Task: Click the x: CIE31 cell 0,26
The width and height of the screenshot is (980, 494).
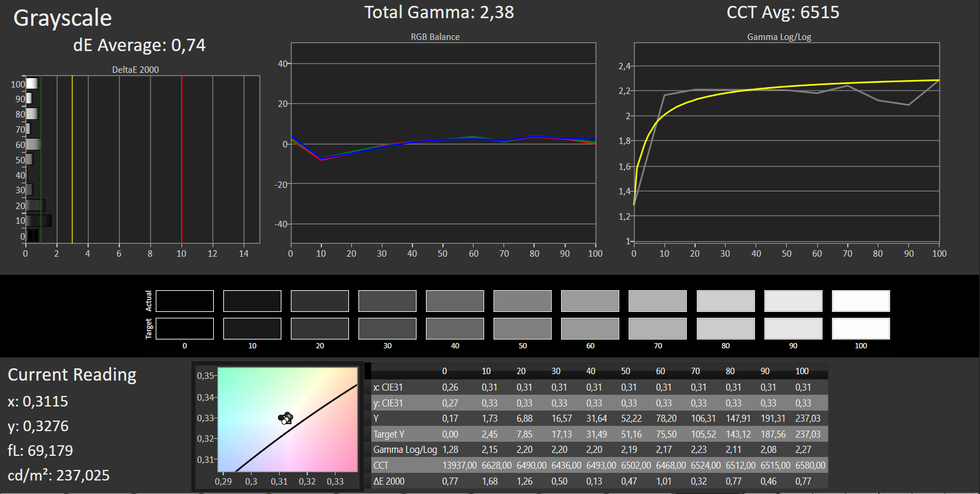Action: coord(450,387)
